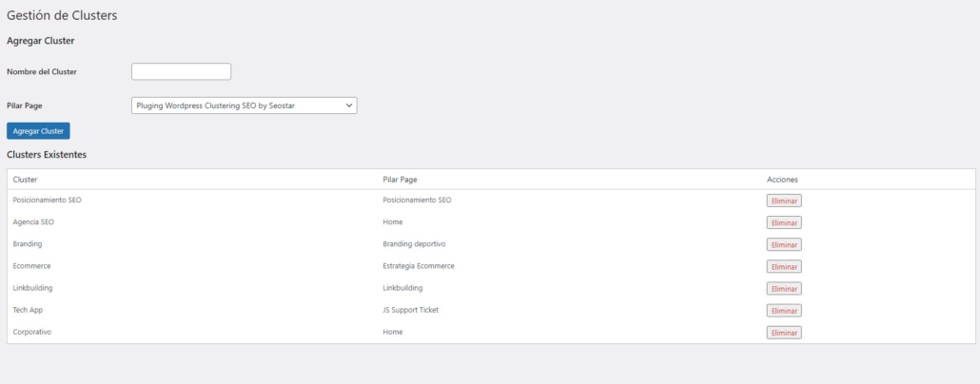Click Eliminar for Agencia SEO cluster
The height and width of the screenshot is (384, 980).
click(x=784, y=222)
